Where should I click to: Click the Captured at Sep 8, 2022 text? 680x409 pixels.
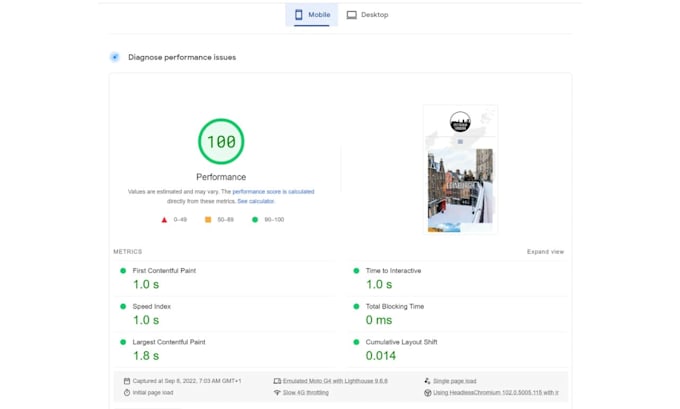point(186,381)
